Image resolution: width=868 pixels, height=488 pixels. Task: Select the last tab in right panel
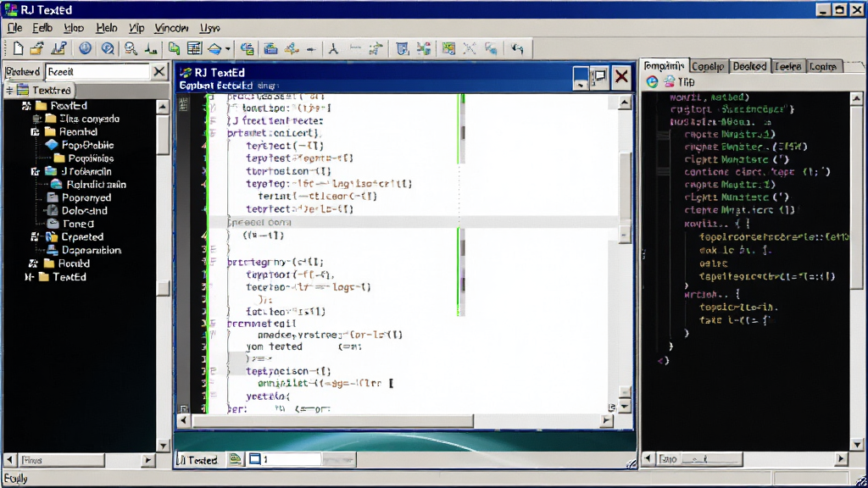[x=823, y=66]
